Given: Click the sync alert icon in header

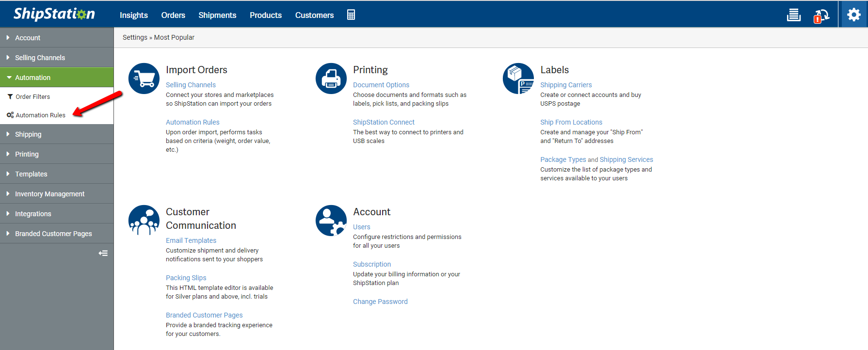Looking at the screenshot, I should point(821,16).
